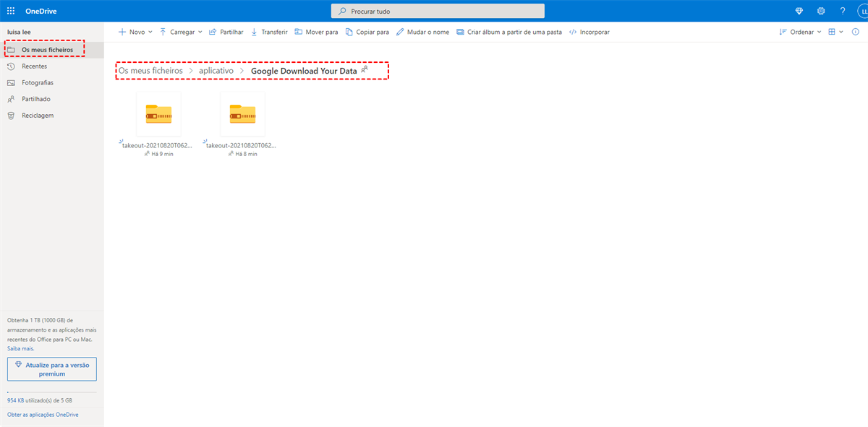The image size is (868, 427).
Task: Expand the Carregar upload dropdown
Action: [x=180, y=32]
